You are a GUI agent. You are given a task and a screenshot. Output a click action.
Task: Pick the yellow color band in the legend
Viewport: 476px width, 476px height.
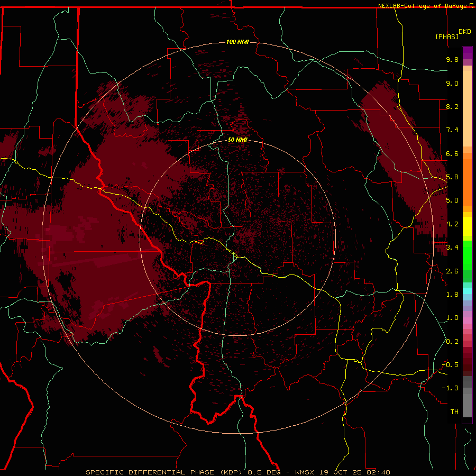[x=467, y=226]
